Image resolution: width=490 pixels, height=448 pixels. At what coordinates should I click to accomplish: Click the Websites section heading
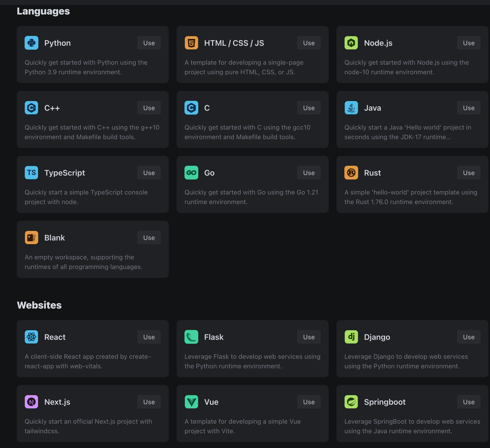coord(39,305)
